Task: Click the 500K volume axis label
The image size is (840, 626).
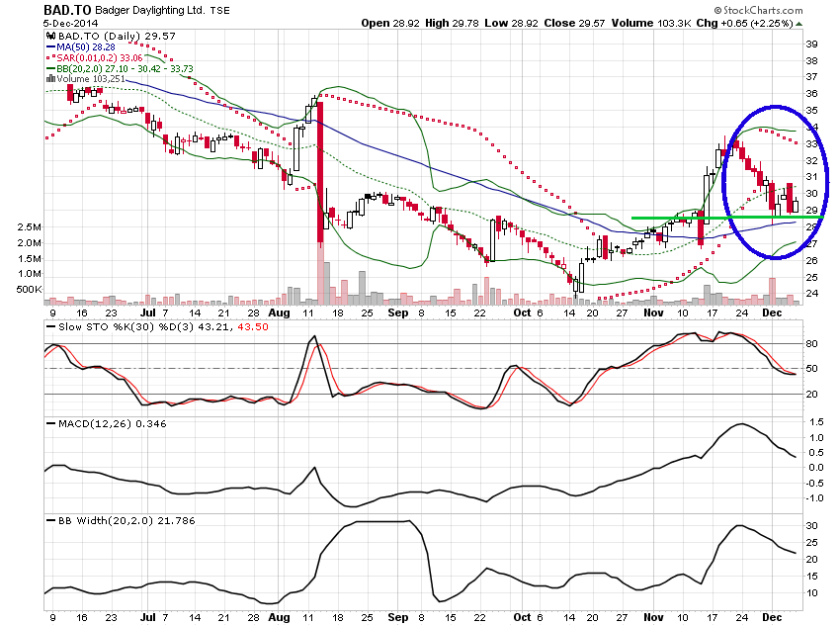Action: coord(29,290)
